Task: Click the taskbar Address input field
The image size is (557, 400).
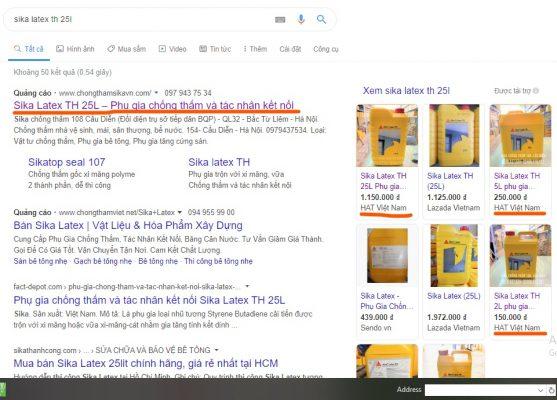Action: click(481, 390)
